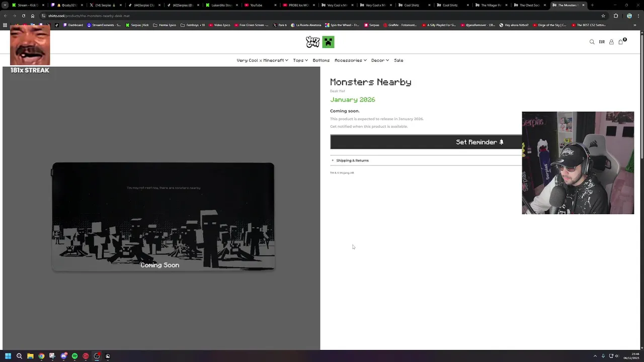The width and height of the screenshot is (644, 362).
Task: Click the Monsters Nearby desk mat image
Action: tap(163, 217)
